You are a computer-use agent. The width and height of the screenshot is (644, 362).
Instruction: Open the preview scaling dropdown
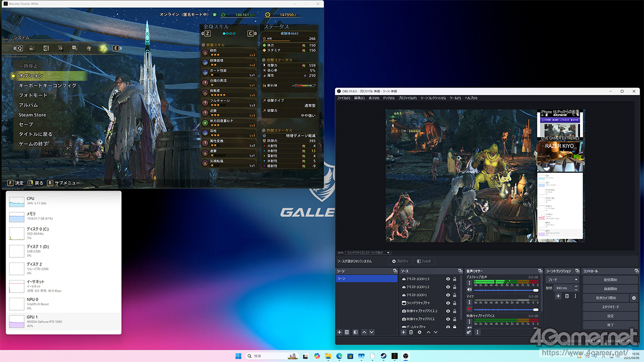point(368,252)
